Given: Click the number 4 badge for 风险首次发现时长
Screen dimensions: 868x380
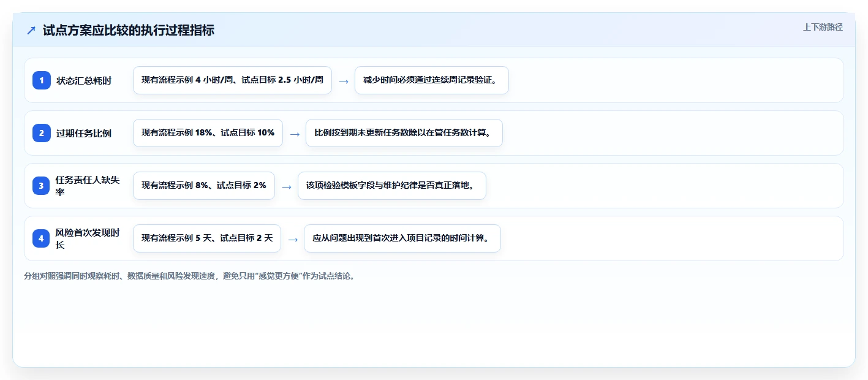Looking at the screenshot, I should click(x=41, y=238).
